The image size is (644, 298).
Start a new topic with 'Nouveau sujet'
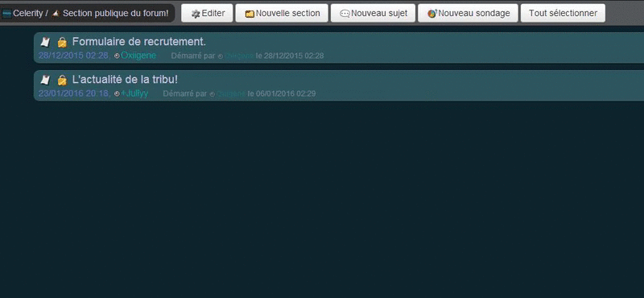[x=373, y=13]
